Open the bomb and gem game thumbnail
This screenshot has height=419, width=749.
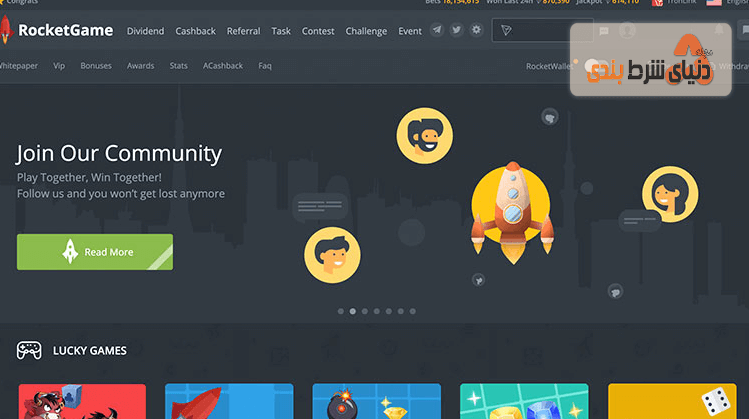point(377,401)
